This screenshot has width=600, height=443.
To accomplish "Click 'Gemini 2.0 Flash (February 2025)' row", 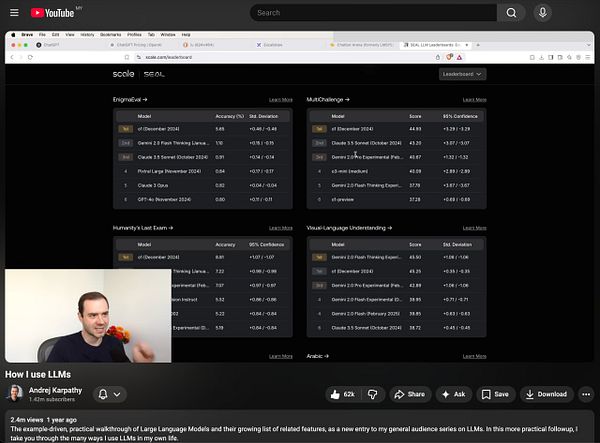I will coord(396,314).
